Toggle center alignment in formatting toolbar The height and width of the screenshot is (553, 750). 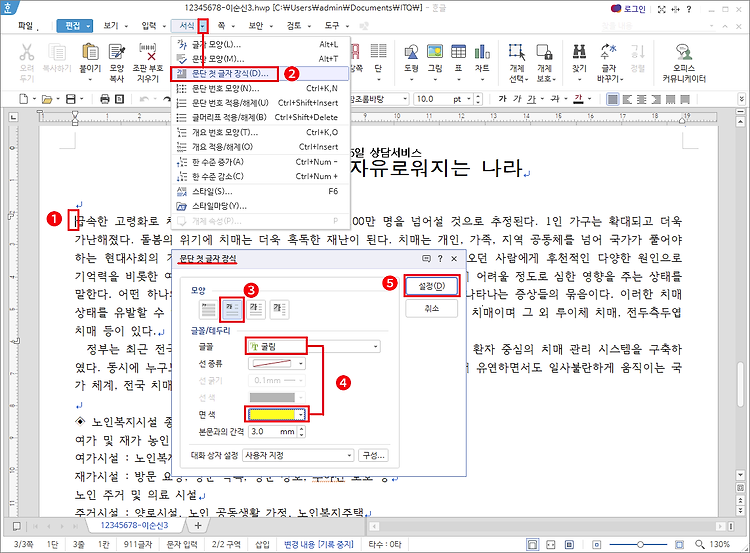coord(641,99)
